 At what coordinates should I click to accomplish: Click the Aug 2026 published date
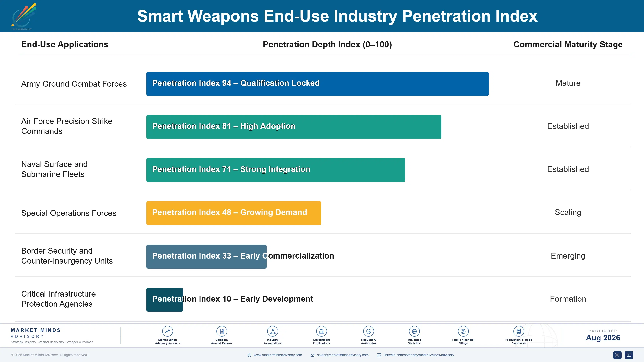coord(603,338)
